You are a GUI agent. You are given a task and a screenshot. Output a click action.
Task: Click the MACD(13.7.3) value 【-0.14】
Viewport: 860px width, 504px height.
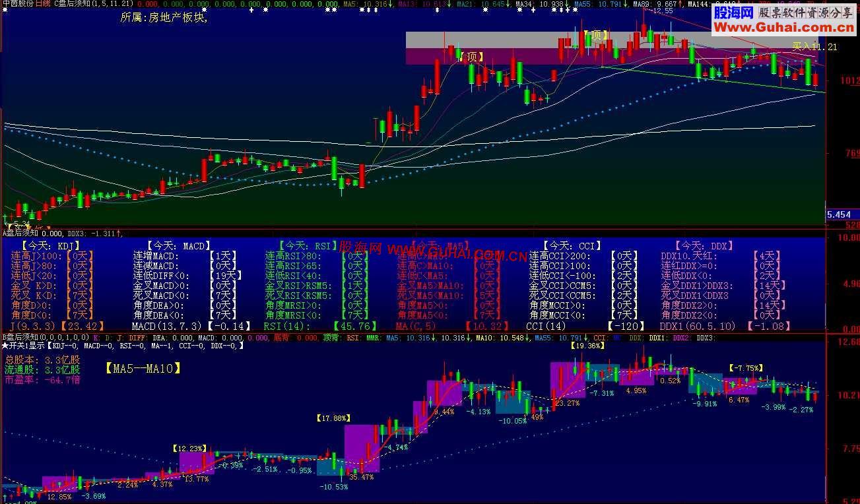(x=229, y=326)
